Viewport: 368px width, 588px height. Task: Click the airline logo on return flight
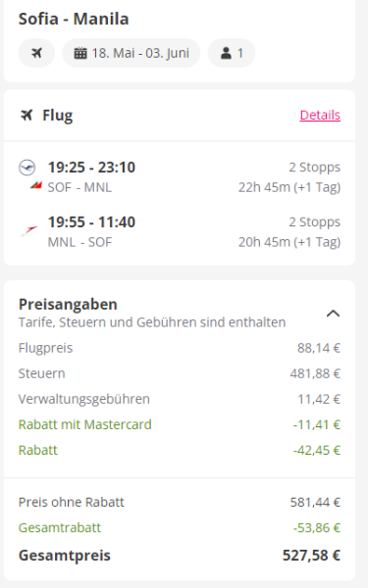point(28,231)
